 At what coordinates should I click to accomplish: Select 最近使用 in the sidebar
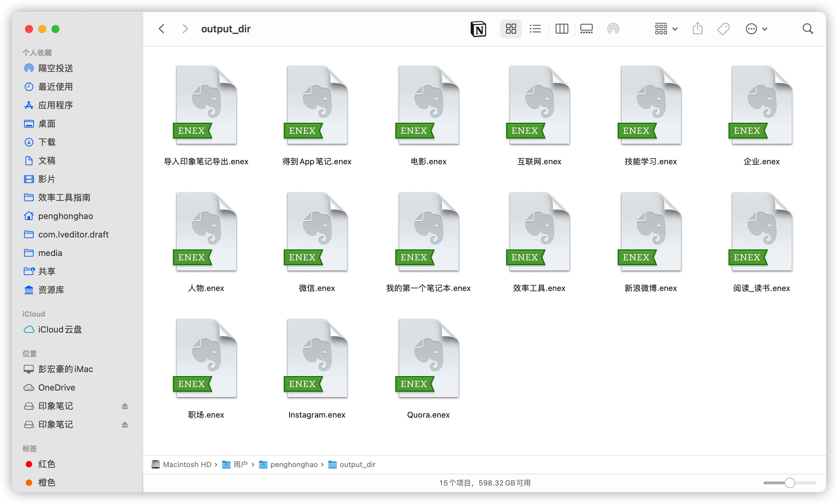pyautogui.click(x=78, y=87)
